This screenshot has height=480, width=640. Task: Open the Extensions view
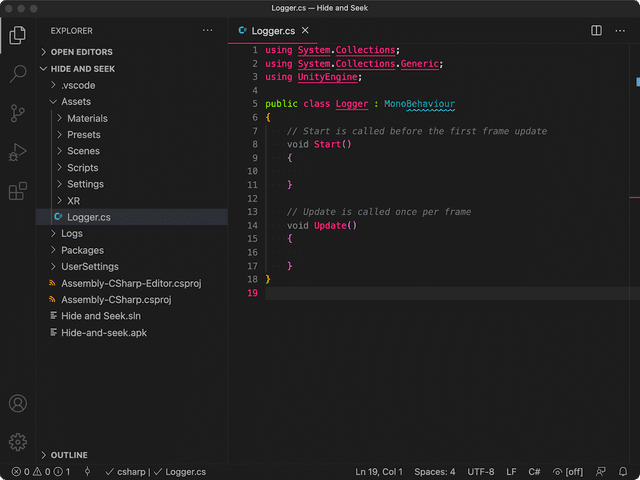pos(18,191)
